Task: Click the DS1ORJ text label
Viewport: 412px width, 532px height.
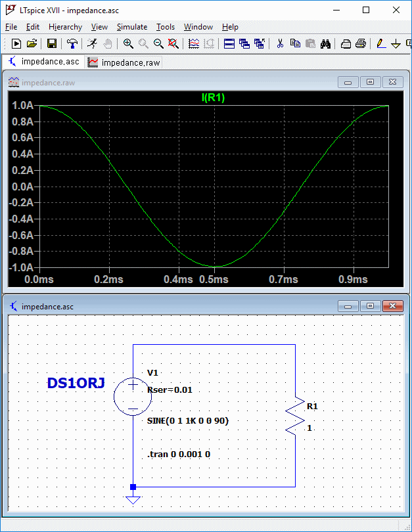Action: tap(76, 383)
